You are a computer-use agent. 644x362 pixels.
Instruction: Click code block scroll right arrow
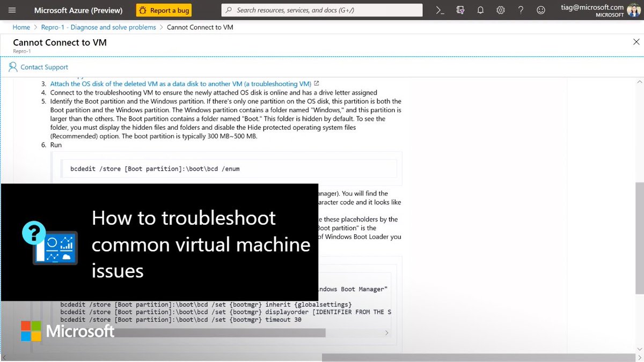pos(387,333)
